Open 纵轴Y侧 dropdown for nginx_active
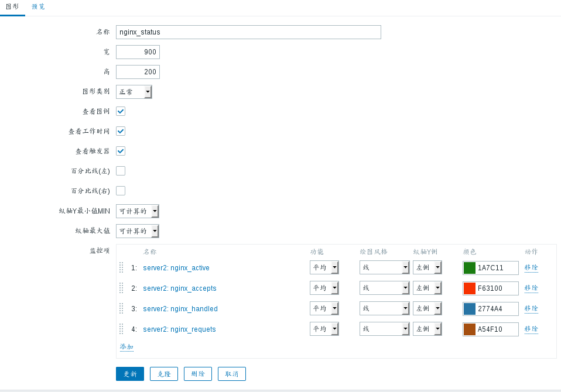Screen dimensions: 561x392 tap(427, 267)
